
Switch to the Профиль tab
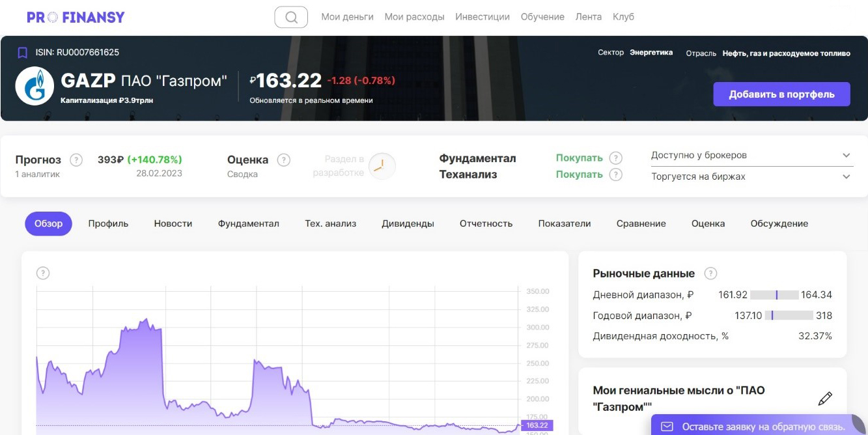click(108, 223)
